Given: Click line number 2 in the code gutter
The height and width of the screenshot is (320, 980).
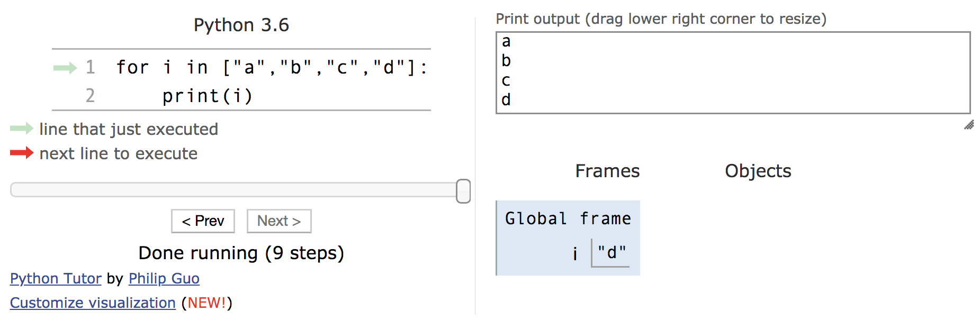Looking at the screenshot, I should point(90,96).
